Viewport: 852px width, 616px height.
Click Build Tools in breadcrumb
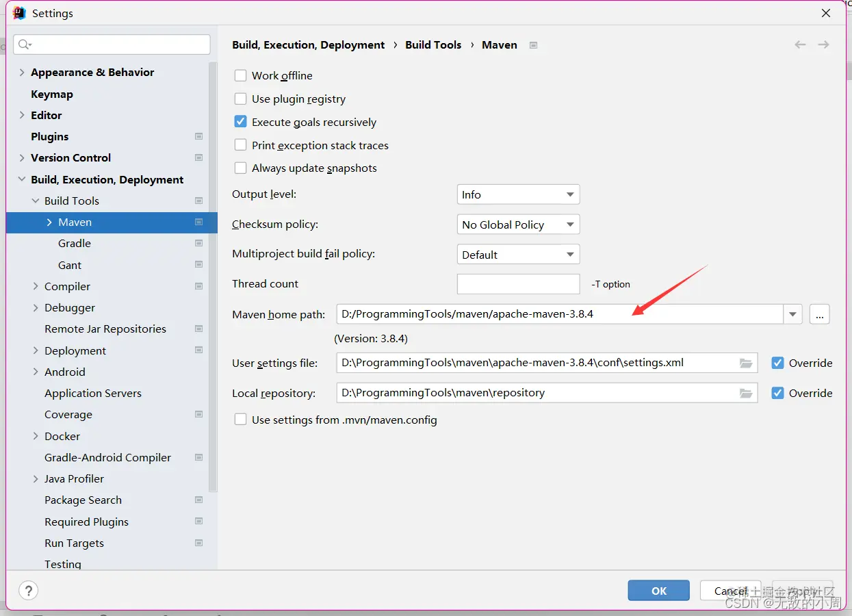(x=433, y=44)
